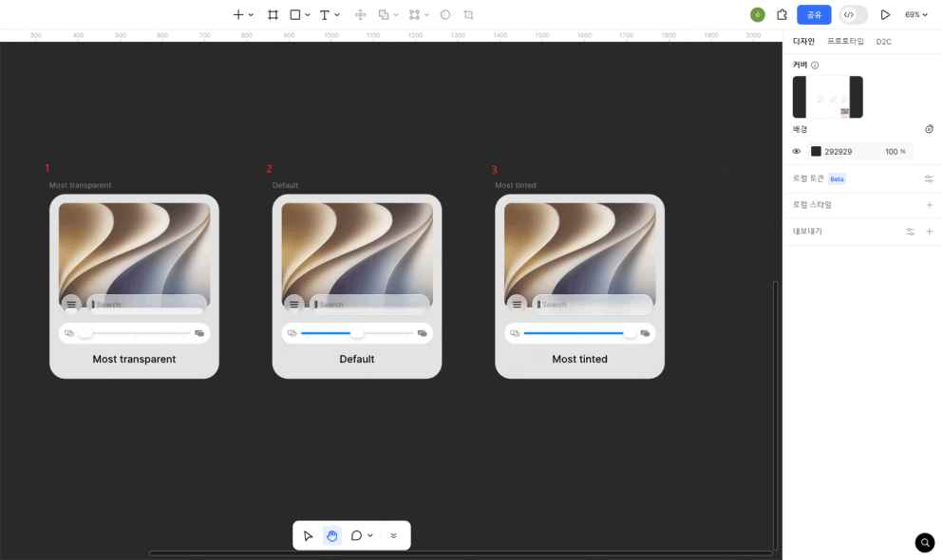943x560 pixels.
Task: Click bold 'Default' caption text
Action: 357,359
